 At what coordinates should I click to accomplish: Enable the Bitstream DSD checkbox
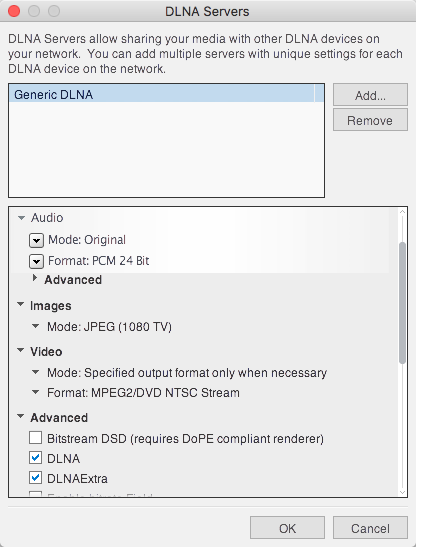coord(36,437)
